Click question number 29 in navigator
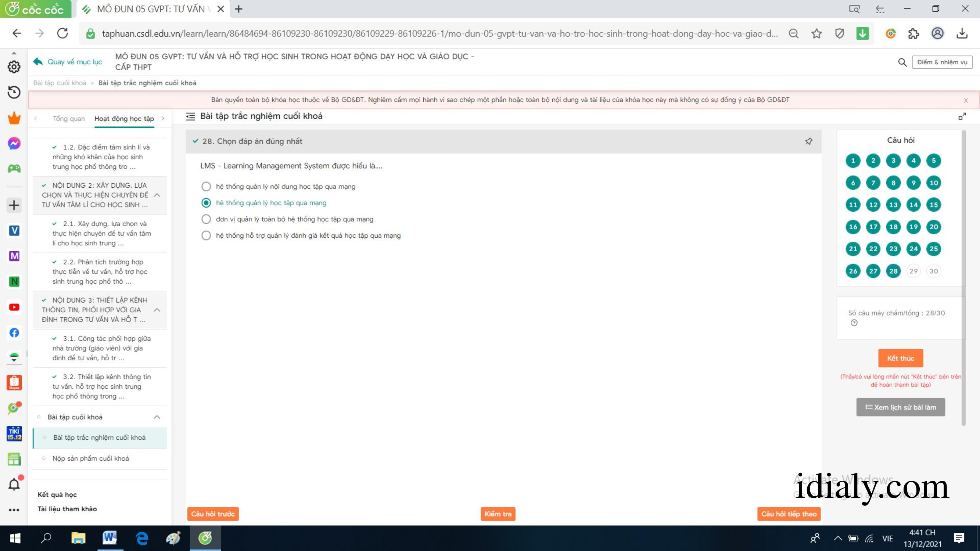This screenshot has height=551, width=980. [913, 270]
